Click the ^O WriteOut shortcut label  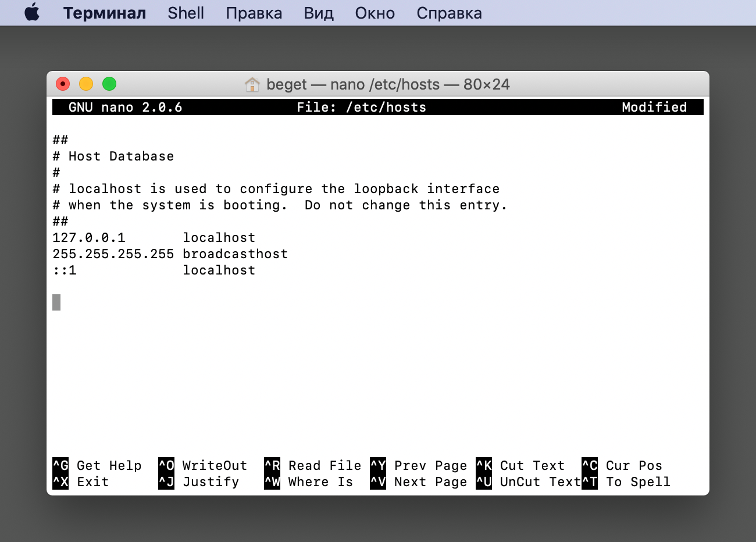tap(204, 466)
